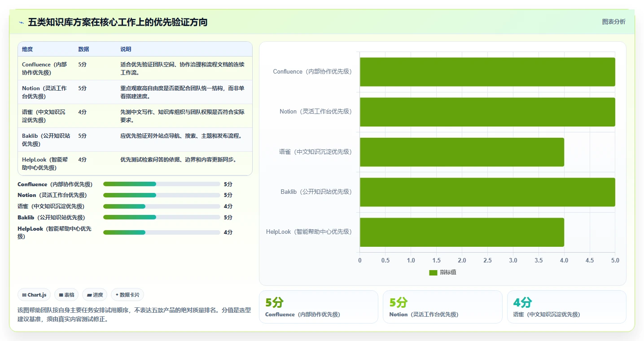Select the 数据卡片 chip
The height and width of the screenshot is (341, 644).
click(x=127, y=295)
